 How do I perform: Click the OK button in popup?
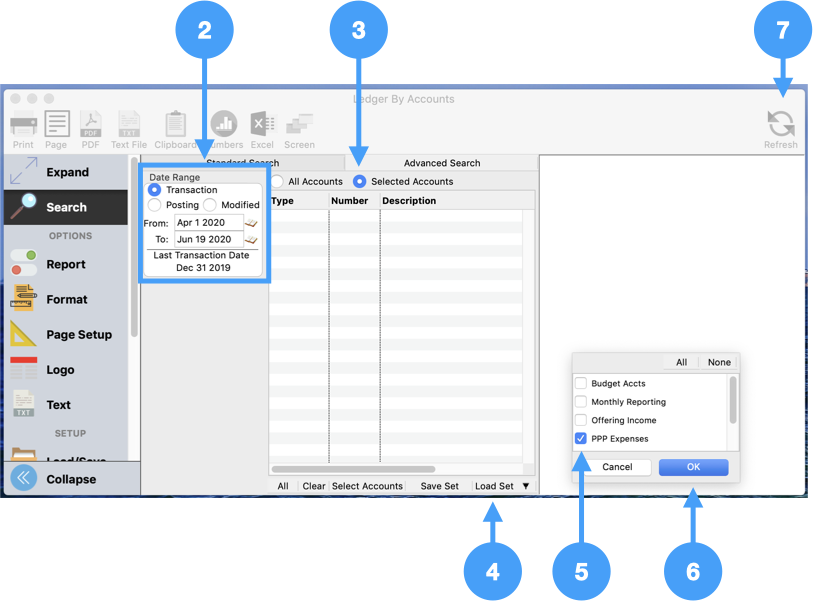(x=693, y=467)
